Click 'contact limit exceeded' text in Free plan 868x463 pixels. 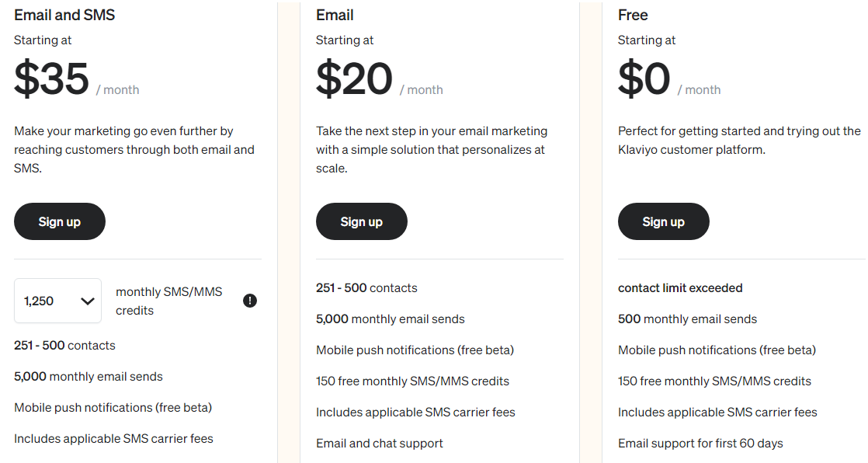[680, 288]
